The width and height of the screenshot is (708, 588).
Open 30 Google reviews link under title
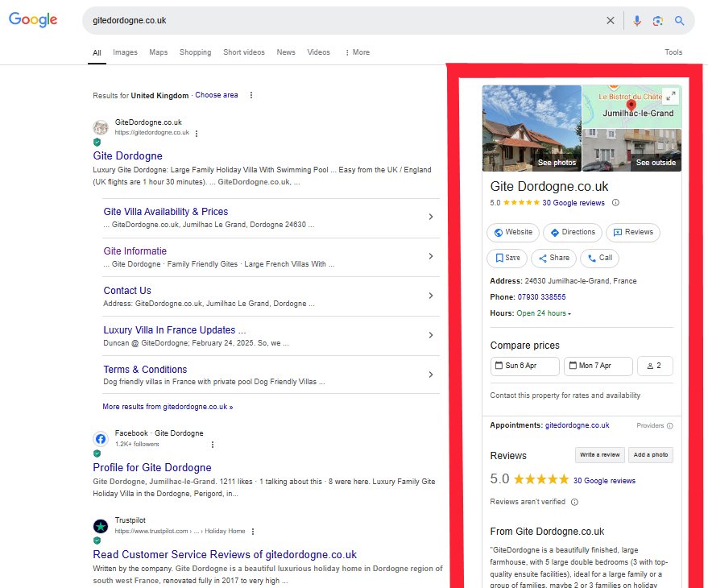coord(573,203)
